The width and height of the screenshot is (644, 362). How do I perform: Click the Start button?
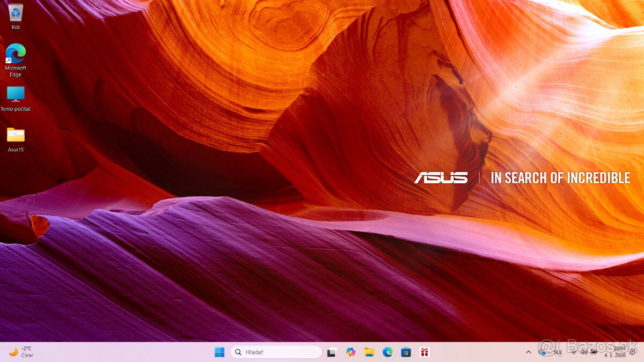point(219,352)
